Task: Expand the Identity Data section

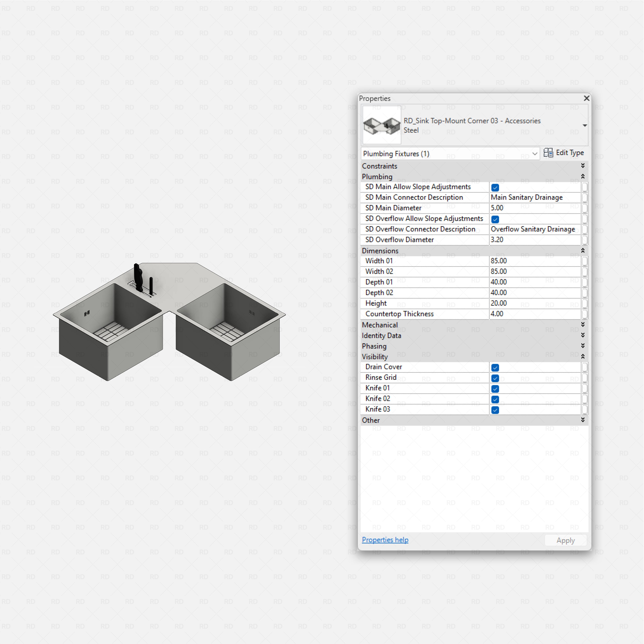Action: (x=583, y=335)
